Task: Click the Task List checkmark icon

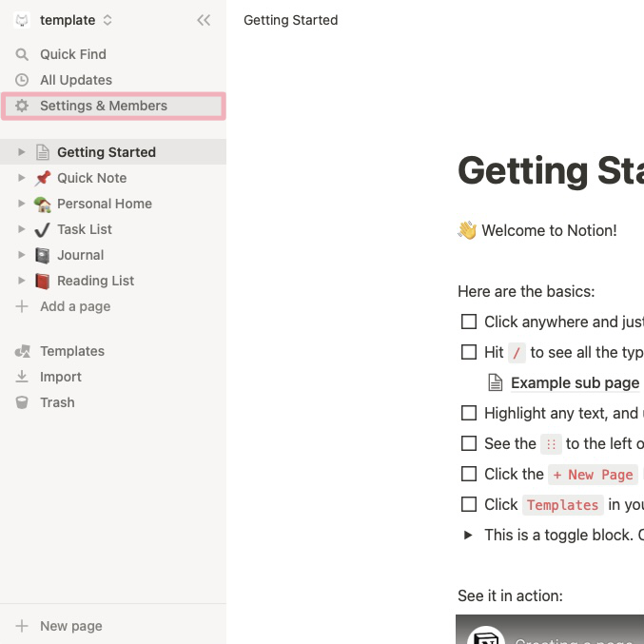Action: coord(42,229)
